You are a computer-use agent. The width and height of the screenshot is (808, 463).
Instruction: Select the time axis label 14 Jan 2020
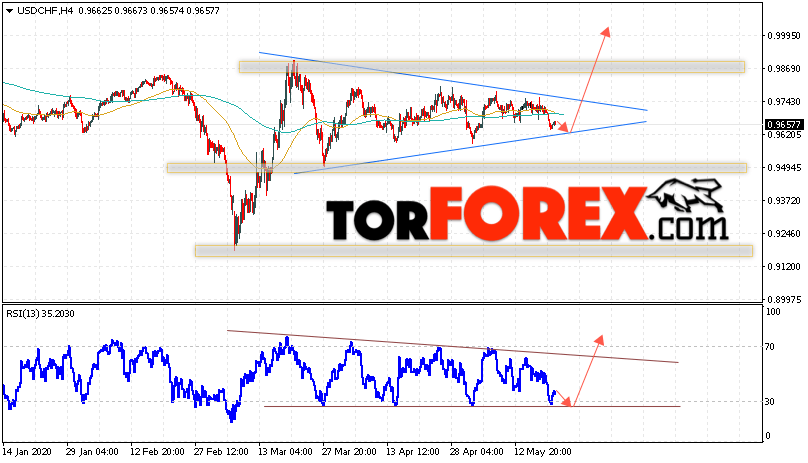[27, 452]
